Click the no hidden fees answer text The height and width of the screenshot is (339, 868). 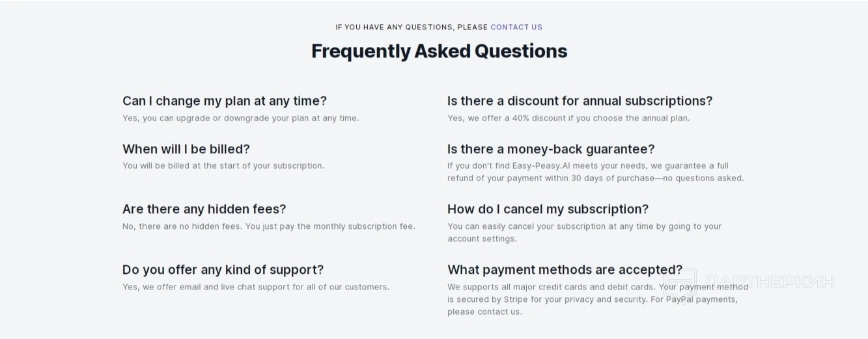pos(268,226)
